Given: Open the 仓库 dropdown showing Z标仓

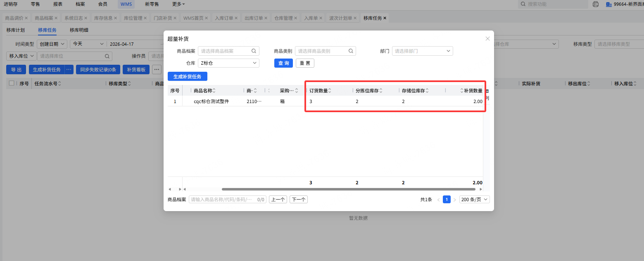Looking at the screenshot, I should 228,63.
